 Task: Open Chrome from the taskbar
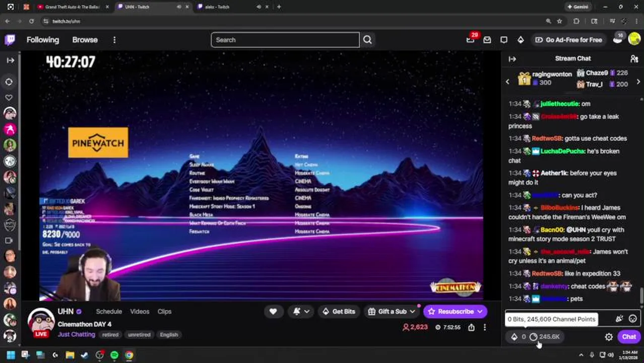tap(130, 355)
